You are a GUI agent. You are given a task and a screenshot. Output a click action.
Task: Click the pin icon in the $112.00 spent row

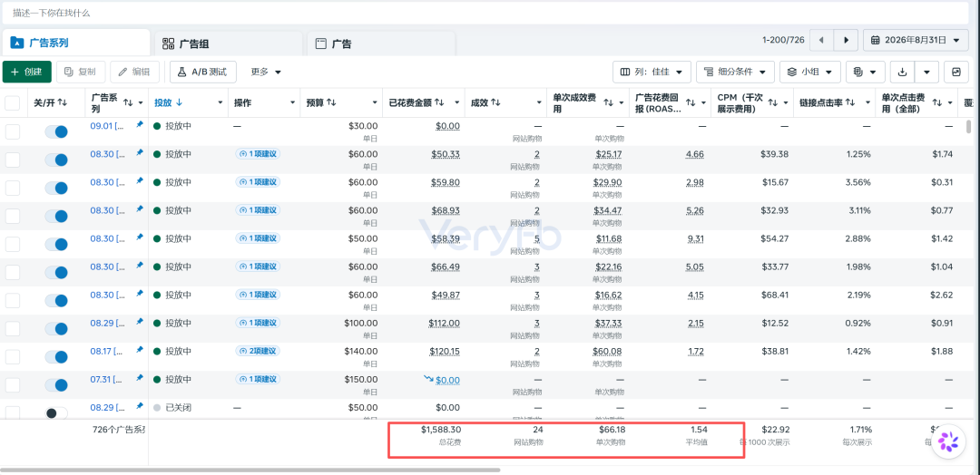click(140, 322)
